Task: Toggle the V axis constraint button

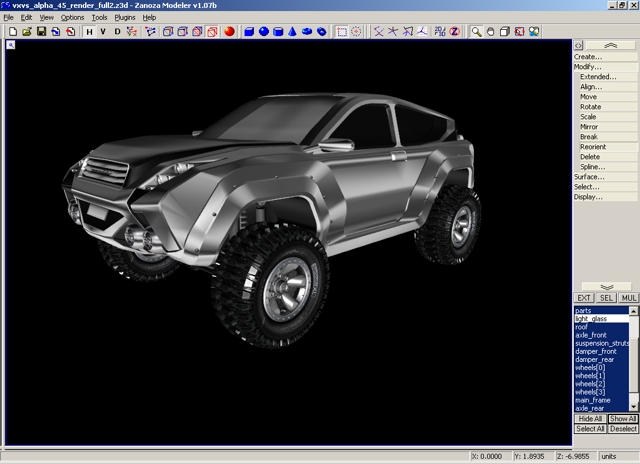Action: pos(103,32)
